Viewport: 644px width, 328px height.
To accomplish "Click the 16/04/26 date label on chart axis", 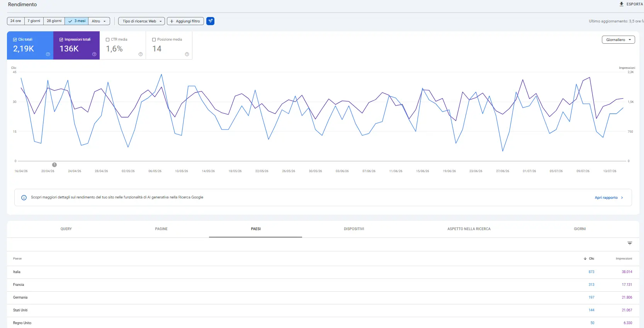I will (21, 171).
